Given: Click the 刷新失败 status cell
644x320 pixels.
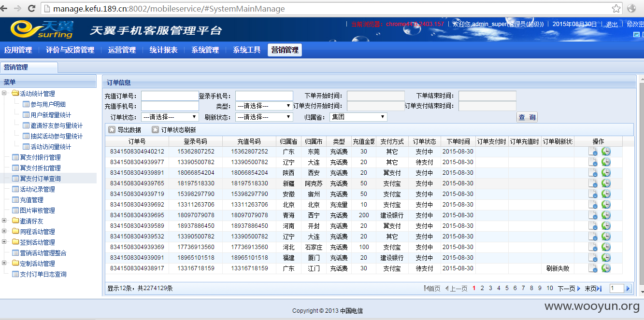Looking at the screenshot, I should (x=558, y=268).
